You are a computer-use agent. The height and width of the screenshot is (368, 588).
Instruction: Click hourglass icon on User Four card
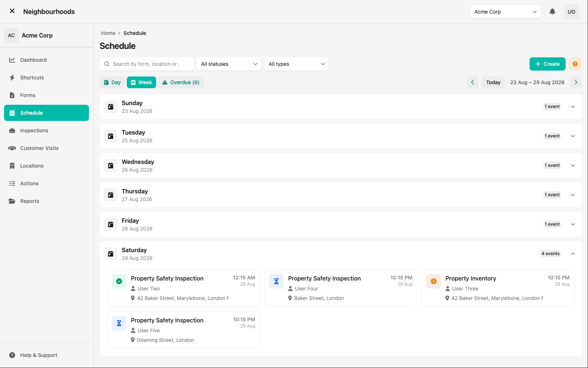tap(276, 281)
